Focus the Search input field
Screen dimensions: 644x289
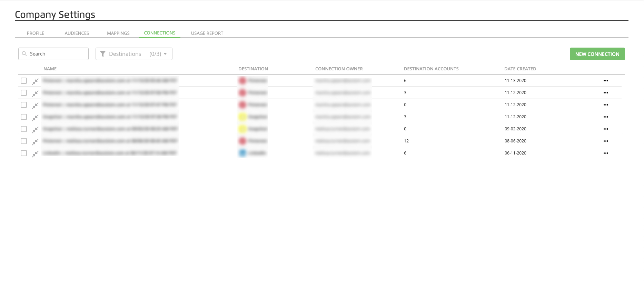[53, 54]
